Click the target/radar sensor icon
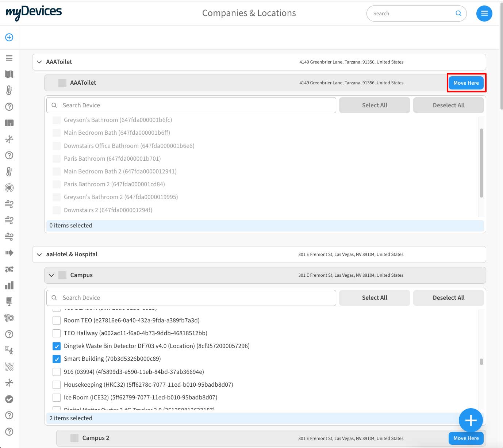Screen dimensions: 503x448 point(9,188)
